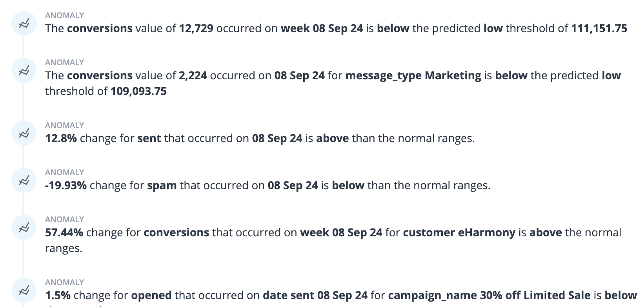
Task: Select the -19.93% change for spam description
Action: pyautogui.click(x=267, y=186)
